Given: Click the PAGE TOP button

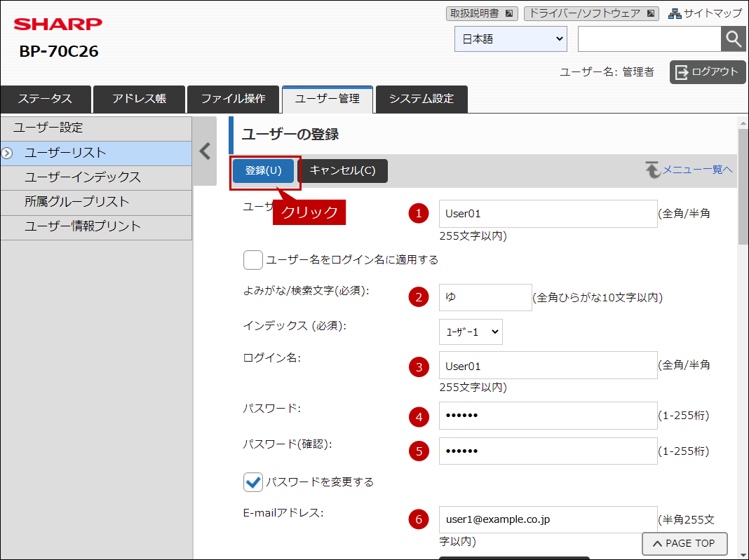Looking at the screenshot, I should point(684,543).
